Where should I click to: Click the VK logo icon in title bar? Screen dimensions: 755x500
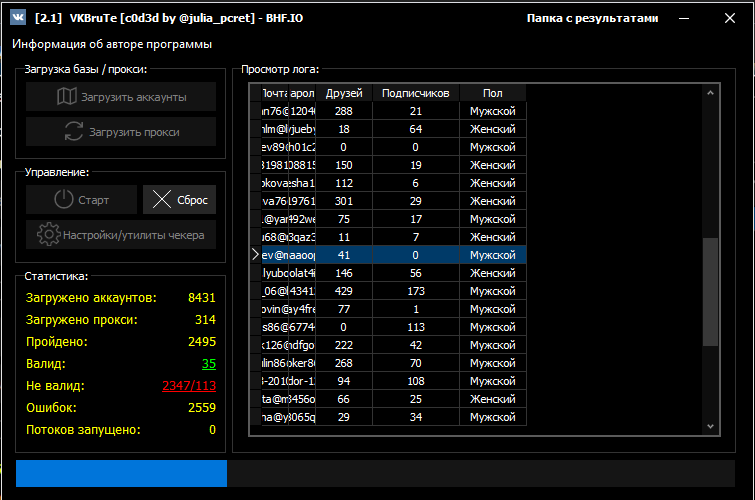(18, 18)
